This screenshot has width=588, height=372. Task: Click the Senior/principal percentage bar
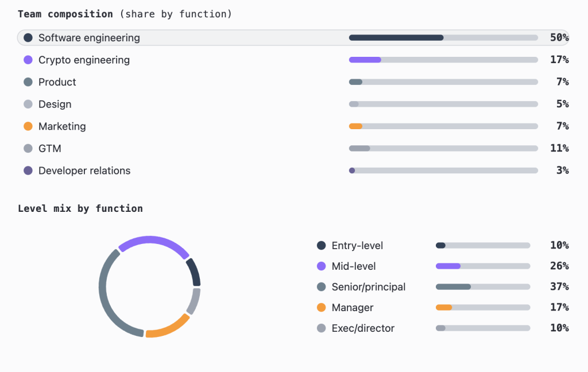pos(482,287)
